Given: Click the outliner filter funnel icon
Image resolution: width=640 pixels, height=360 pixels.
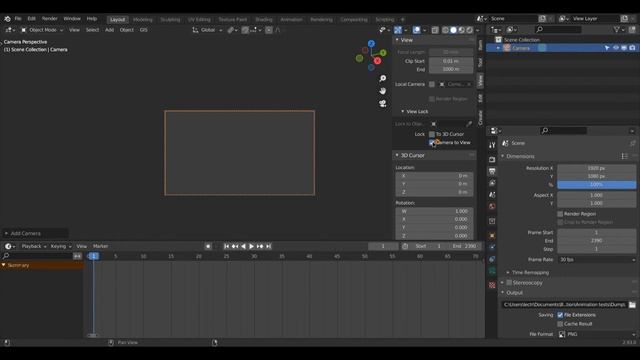Looking at the screenshot, I should click(617, 29).
